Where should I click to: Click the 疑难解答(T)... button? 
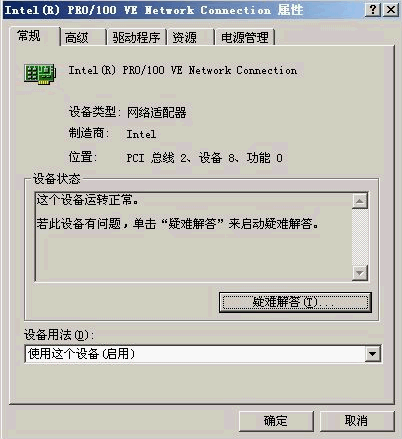295,302
